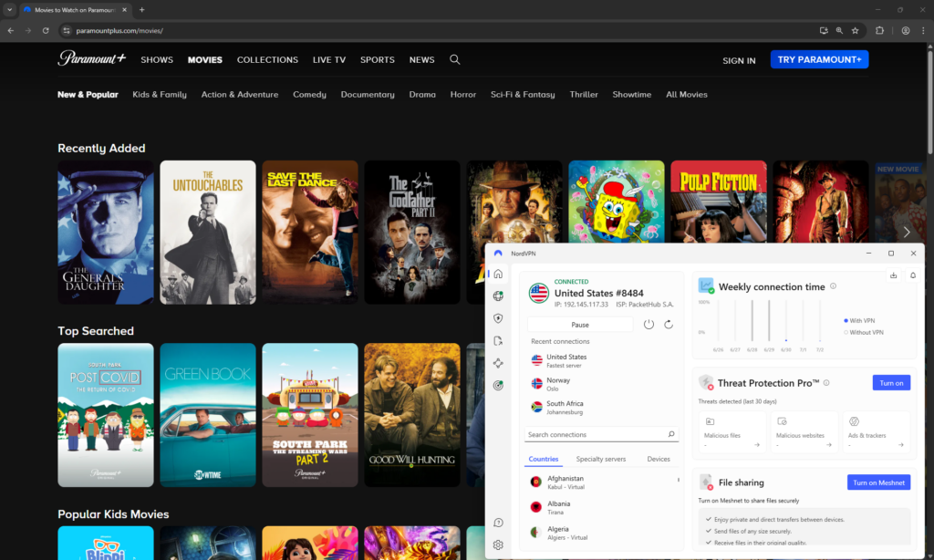934x560 pixels.
Task: Open the file sharing sidebar icon in NordVPN
Action: click(498, 341)
